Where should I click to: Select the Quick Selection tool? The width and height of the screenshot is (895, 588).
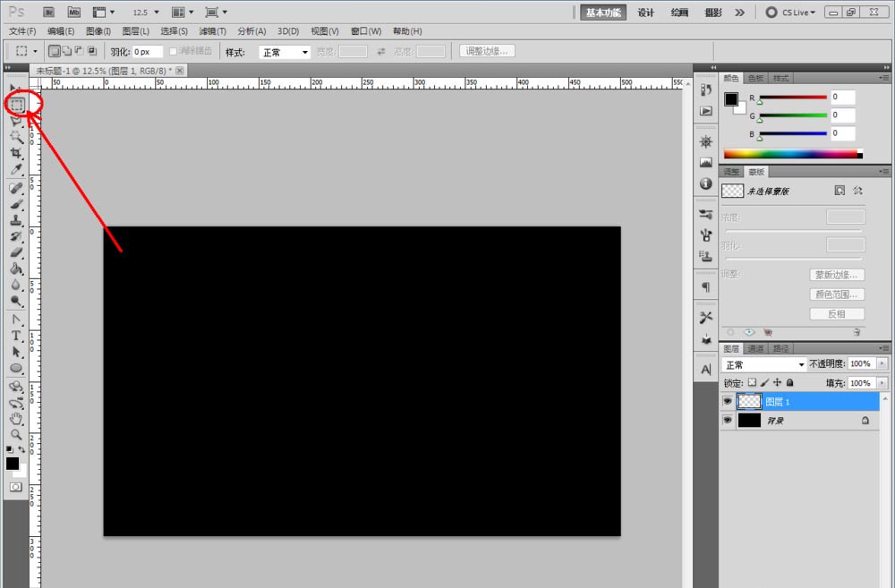tap(16, 136)
